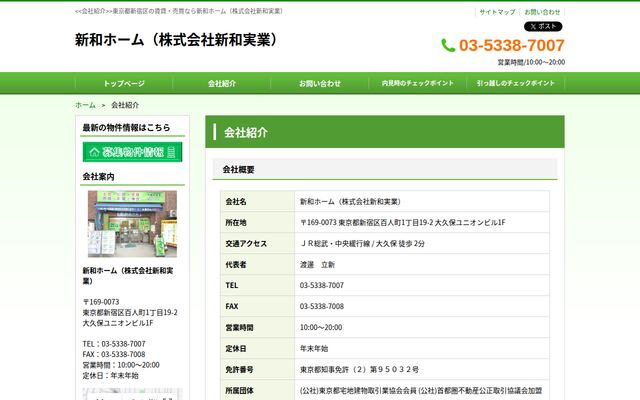Click the 免許番号 table label
This screenshot has height=400, width=640.
click(x=239, y=369)
